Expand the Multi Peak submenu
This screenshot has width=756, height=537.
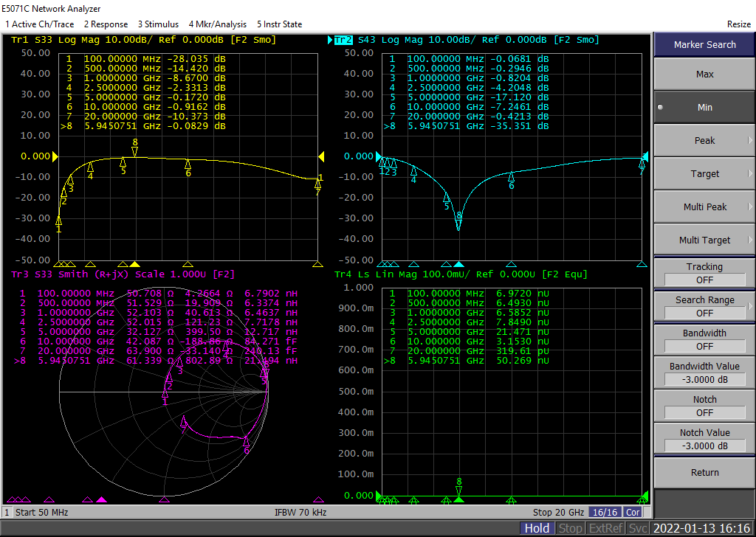[704, 207]
